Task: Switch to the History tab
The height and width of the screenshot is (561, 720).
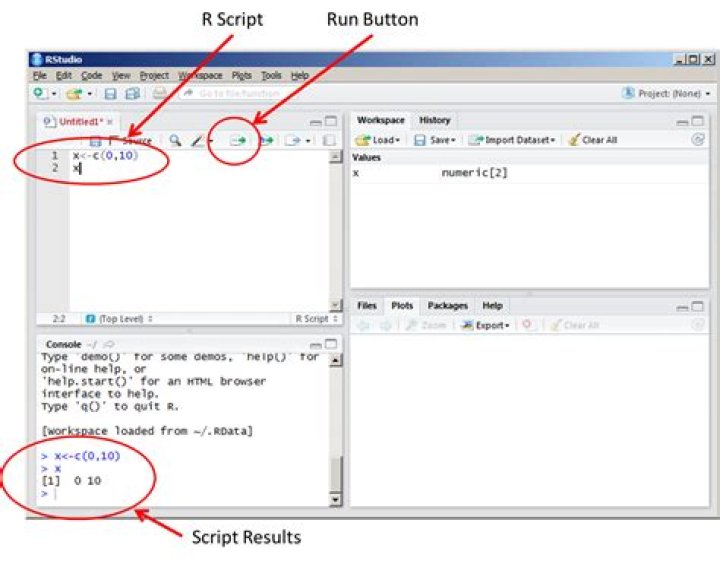Action: 434,120
